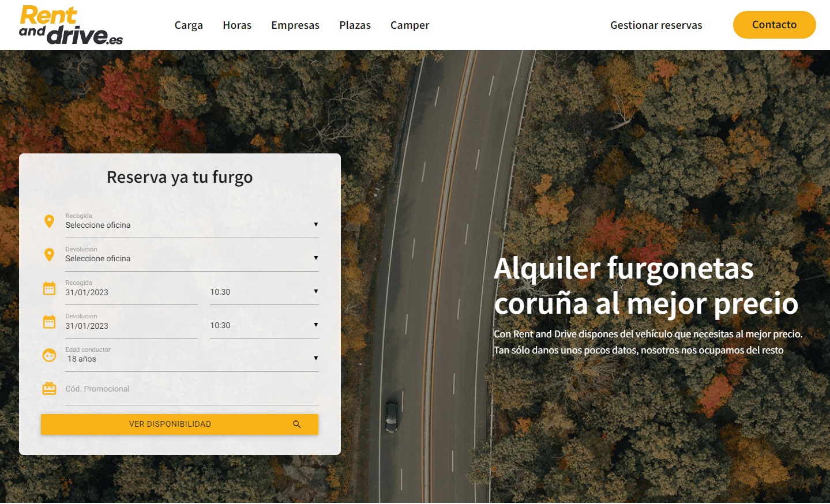Open the Edad conductor age dropdown
This screenshot has height=504, width=830.
[x=191, y=359]
